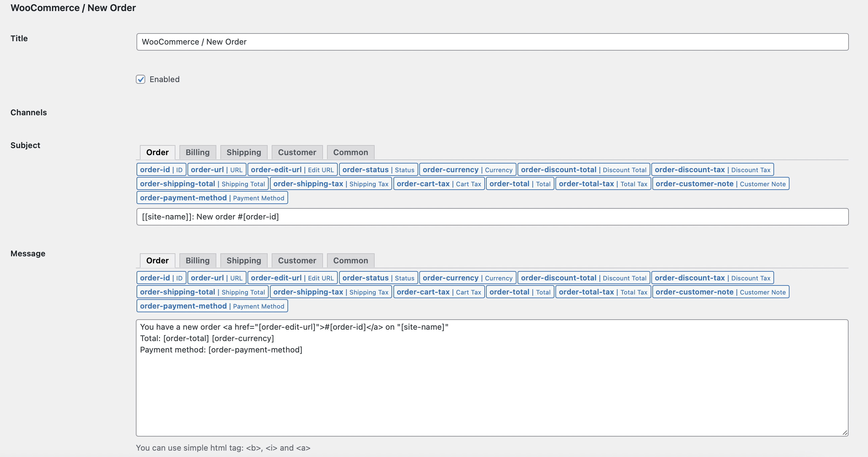
Task: Insert order-total-tax tag into Subject
Action: tap(603, 184)
